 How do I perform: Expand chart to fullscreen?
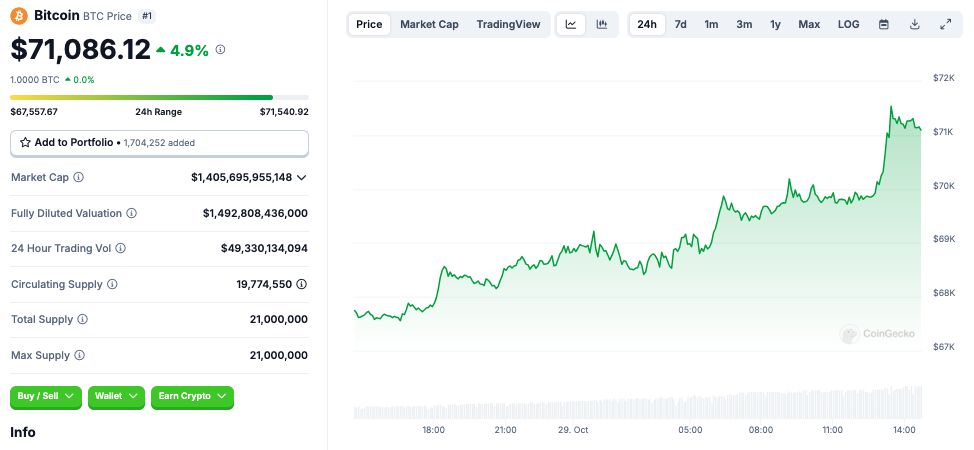click(x=945, y=24)
